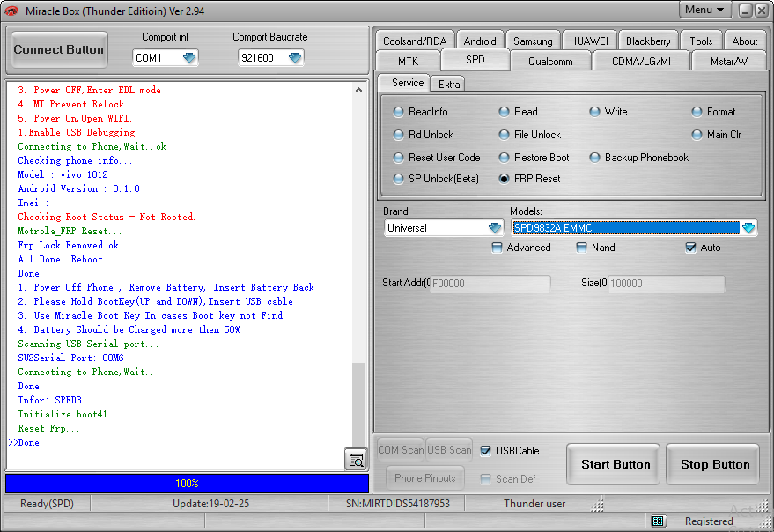Choose the File Unlock option

(504, 135)
